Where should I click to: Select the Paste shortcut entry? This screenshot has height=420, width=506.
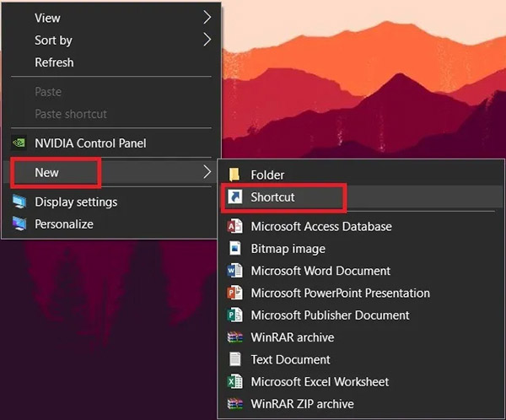[x=111, y=114]
